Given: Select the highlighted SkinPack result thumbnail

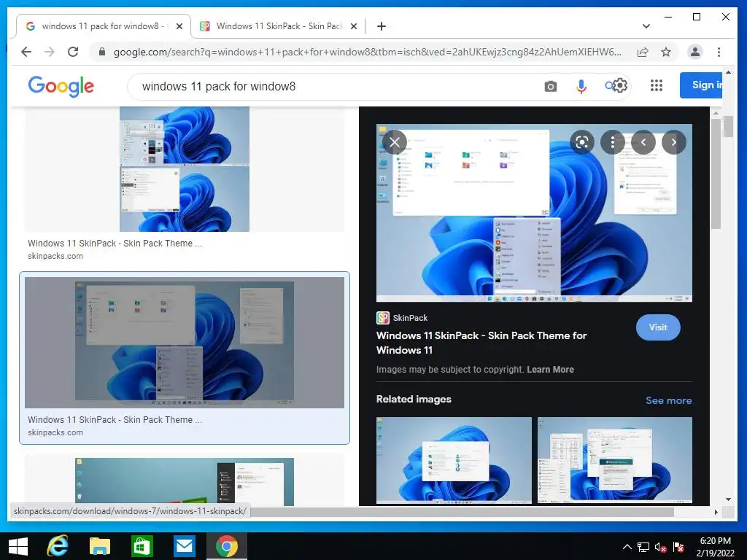Looking at the screenshot, I should [x=185, y=343].
